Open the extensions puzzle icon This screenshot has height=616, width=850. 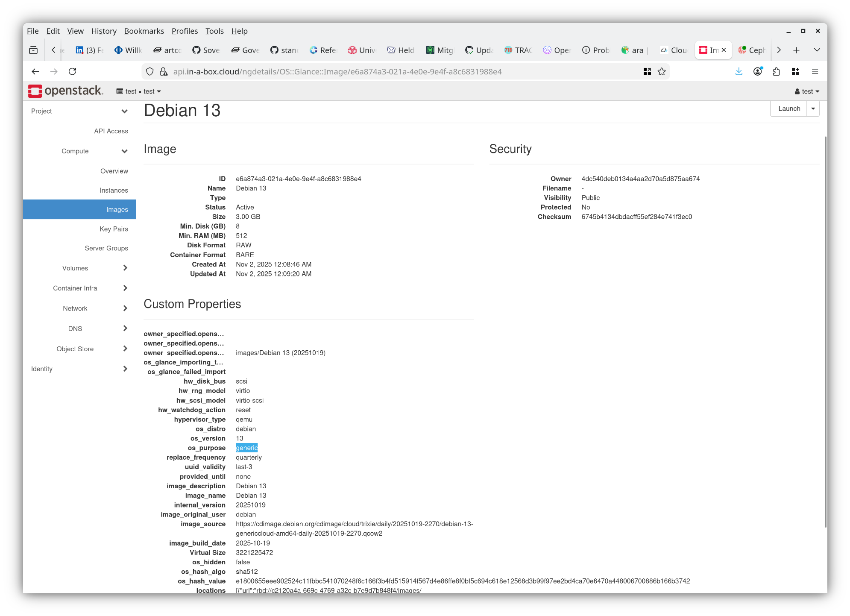pos(777,71)
